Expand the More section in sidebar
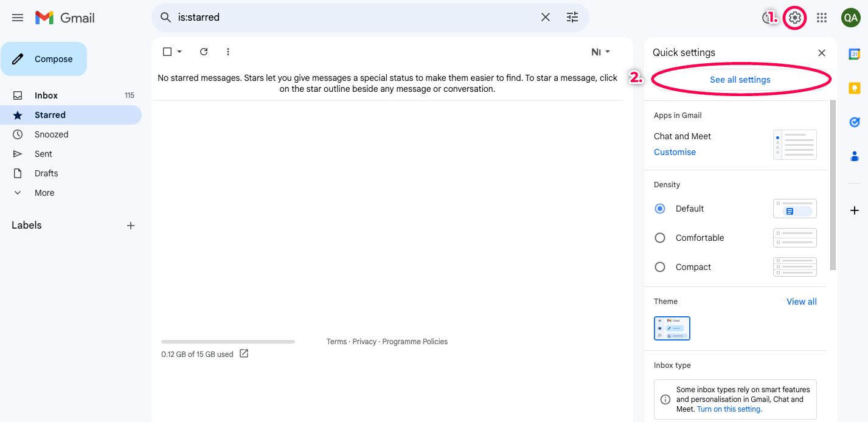The width and height of the screenshot is (868, 422). click(44, 193)
